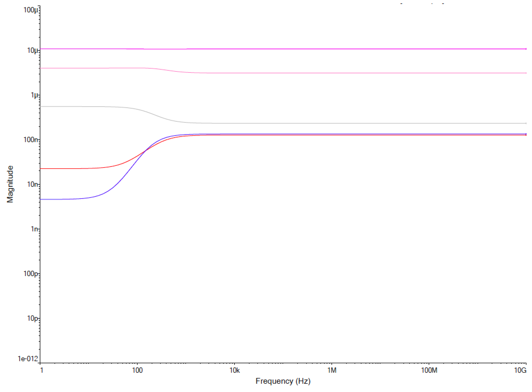Image resolution: width=532 pixels, height=392 pixels.
Task: Select the magenta trace at its right endpoint
Action: pyautogui.click(x=526, y=49)
